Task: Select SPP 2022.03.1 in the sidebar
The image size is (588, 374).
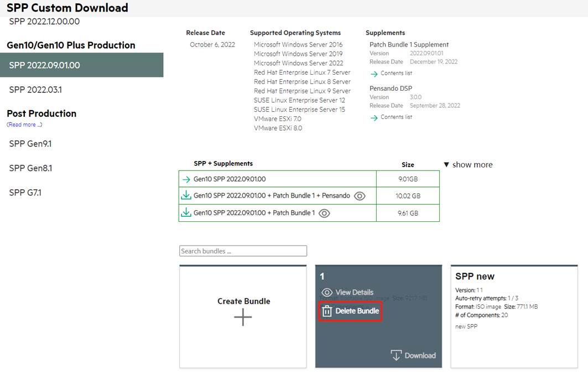Action: point(35,90)
